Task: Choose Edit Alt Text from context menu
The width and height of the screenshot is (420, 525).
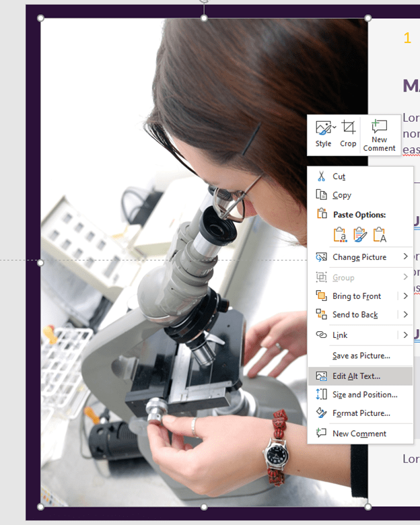Action: pos(356,376)
